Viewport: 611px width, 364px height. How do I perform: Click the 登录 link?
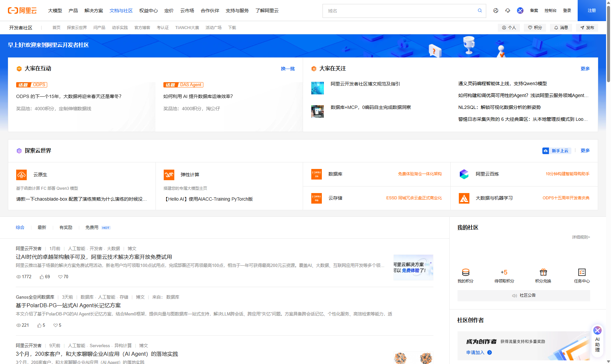click(x=567, y=11)
